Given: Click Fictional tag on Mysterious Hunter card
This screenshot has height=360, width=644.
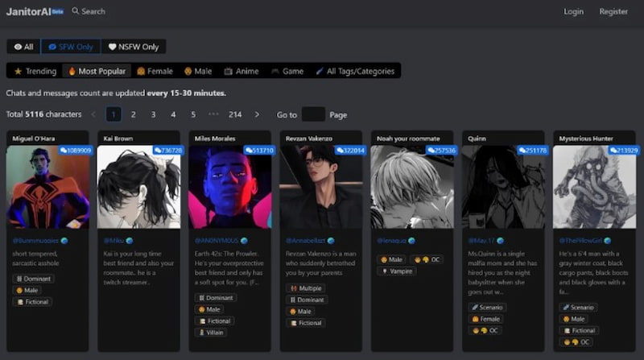Looking at the screenshot, I should [x=579, y=330].
